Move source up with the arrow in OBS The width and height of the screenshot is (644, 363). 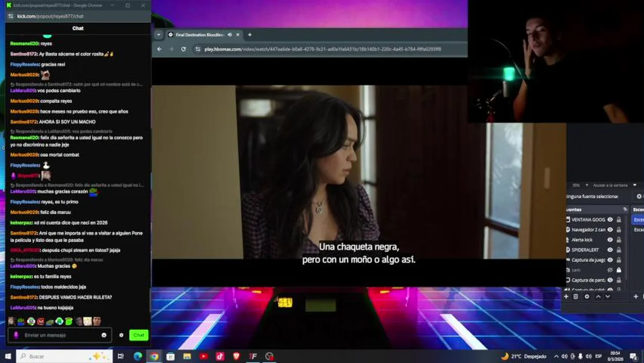[598, 296]
